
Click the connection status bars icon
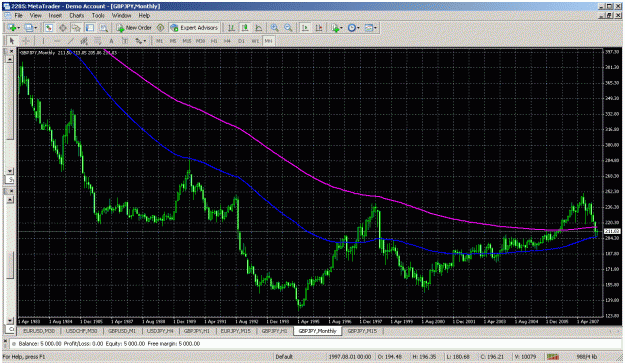click(x=552, y=357)
